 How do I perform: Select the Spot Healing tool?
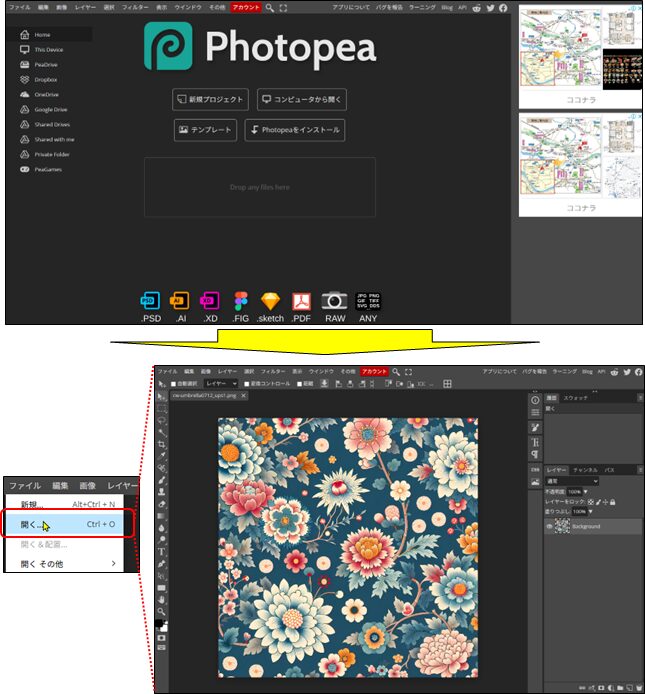(x=161, y=468)
